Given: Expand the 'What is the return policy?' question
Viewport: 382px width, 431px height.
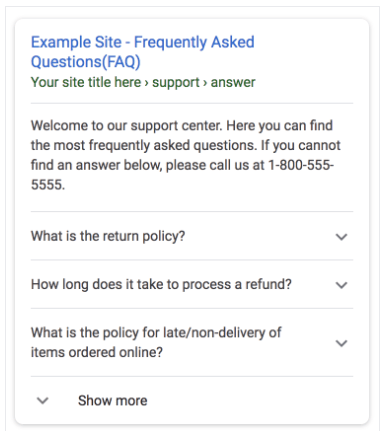Looking at the screenshot, I should click(192, 236).
